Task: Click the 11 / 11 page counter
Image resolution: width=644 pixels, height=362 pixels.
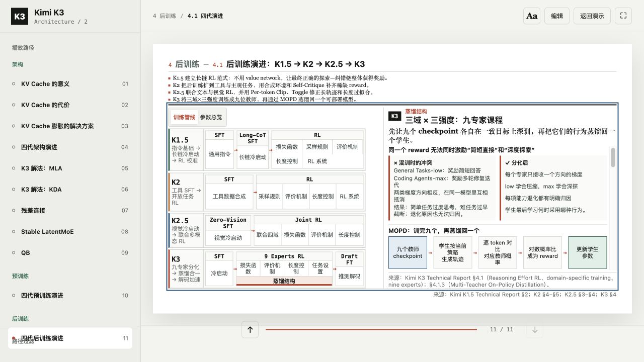Action: click(x=502, y=330)
